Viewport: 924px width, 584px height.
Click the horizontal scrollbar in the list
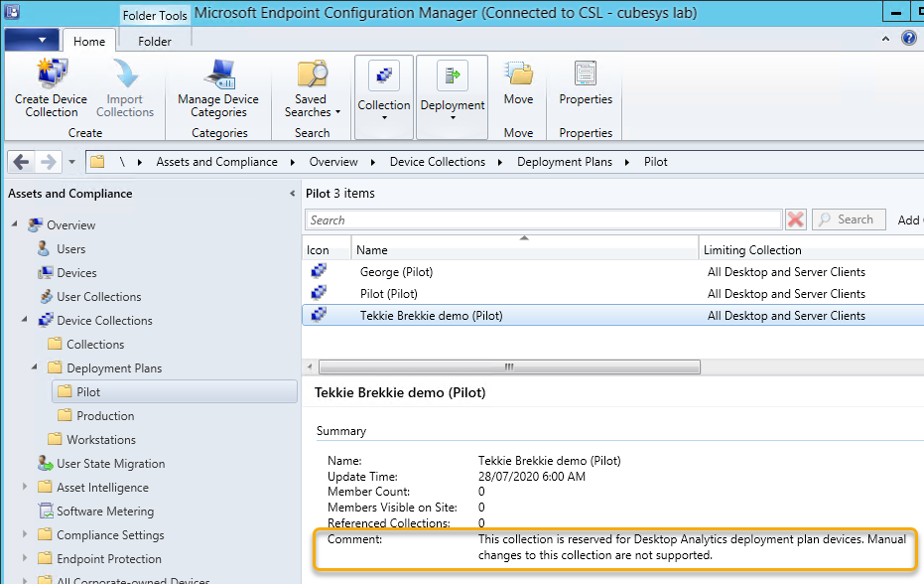coord(510,366)
